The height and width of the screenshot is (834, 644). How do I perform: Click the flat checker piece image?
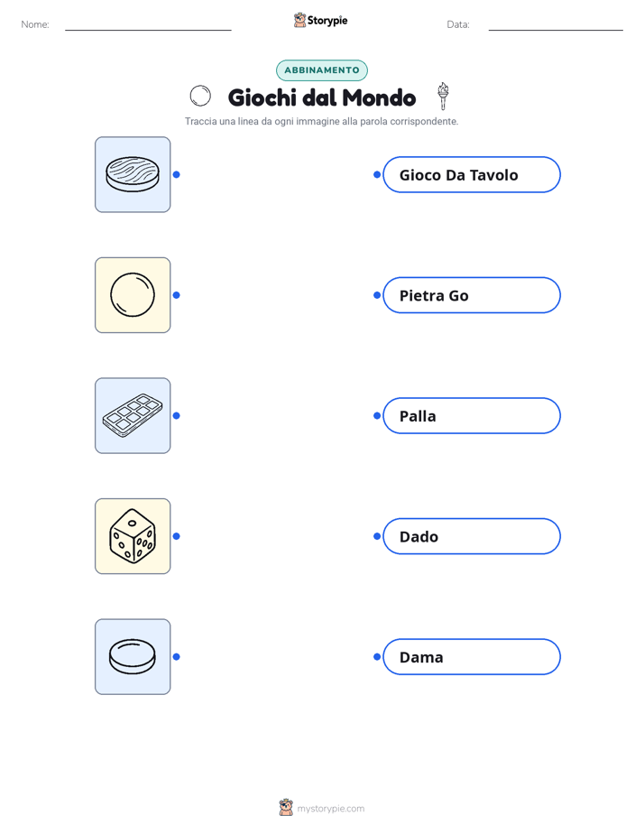click(x=133, y=656)
